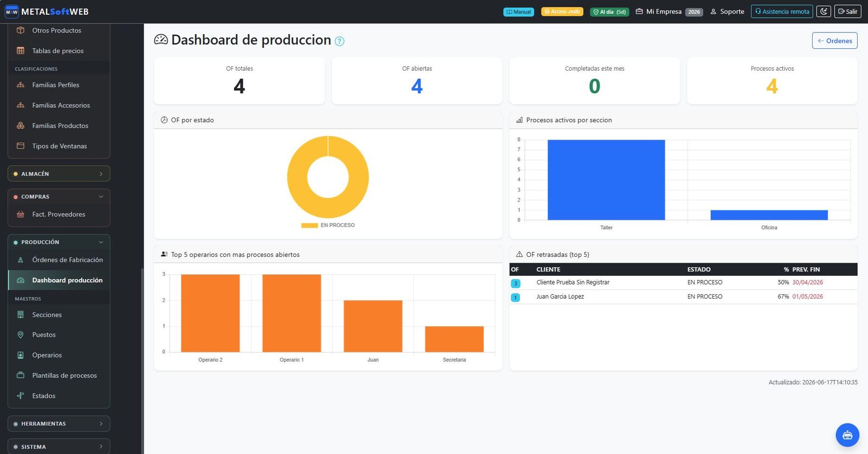This screenshot has height=454, width=868.
Task: Collapse the COMPRAS sidebar section
Action: click(x=59, y=197)
